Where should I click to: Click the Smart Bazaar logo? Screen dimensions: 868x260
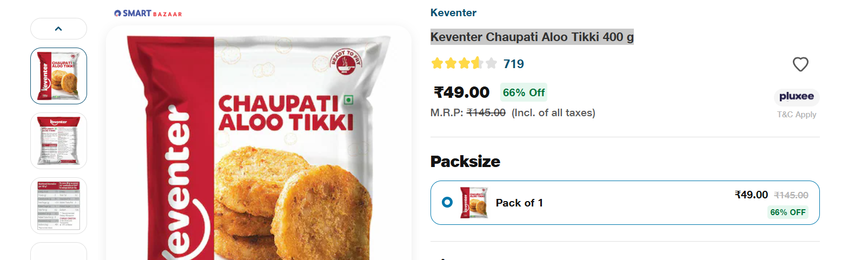148,14
